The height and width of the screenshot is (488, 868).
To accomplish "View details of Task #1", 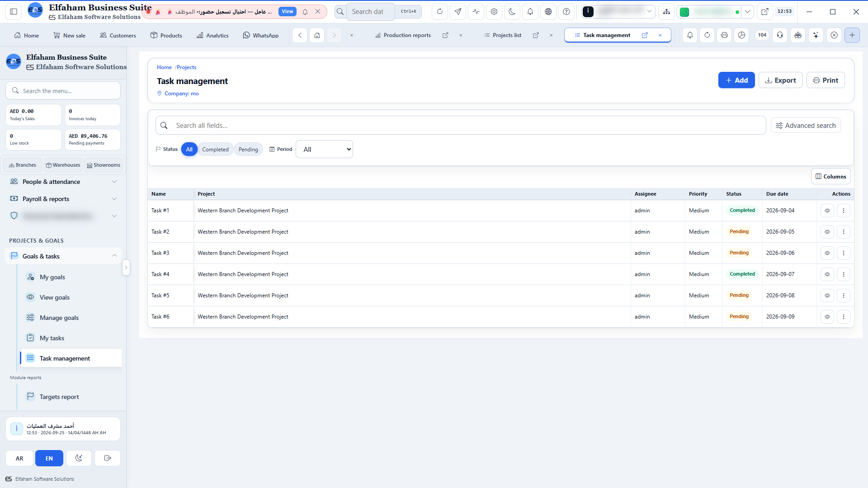I will [x=827, y=211].
